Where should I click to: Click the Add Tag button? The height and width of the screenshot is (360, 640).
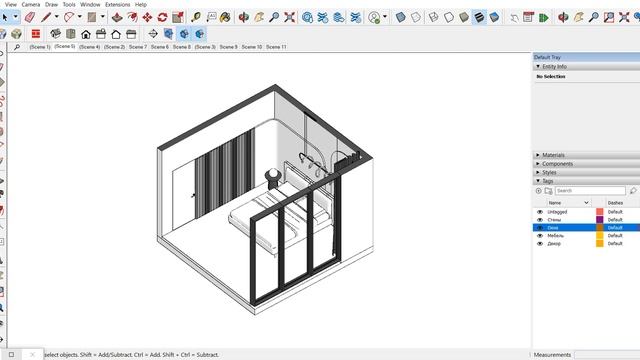click(538, 191)
